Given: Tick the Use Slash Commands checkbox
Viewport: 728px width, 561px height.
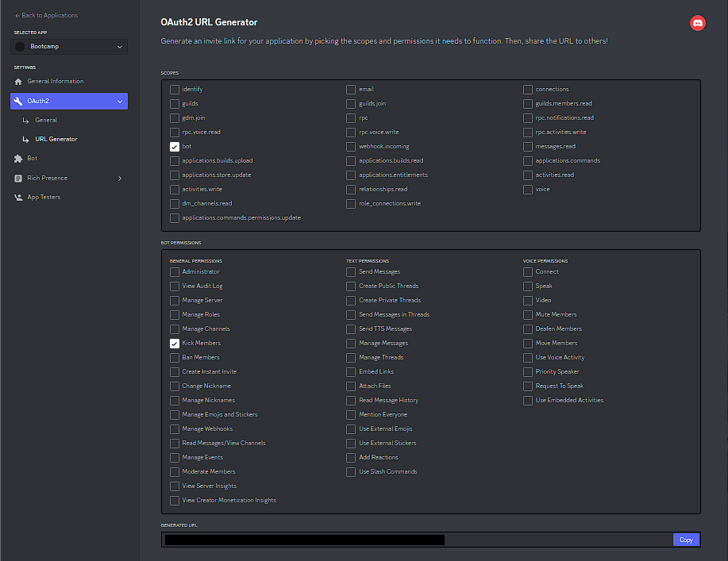Looking at the screenshot, I should [x=351, y=472].
